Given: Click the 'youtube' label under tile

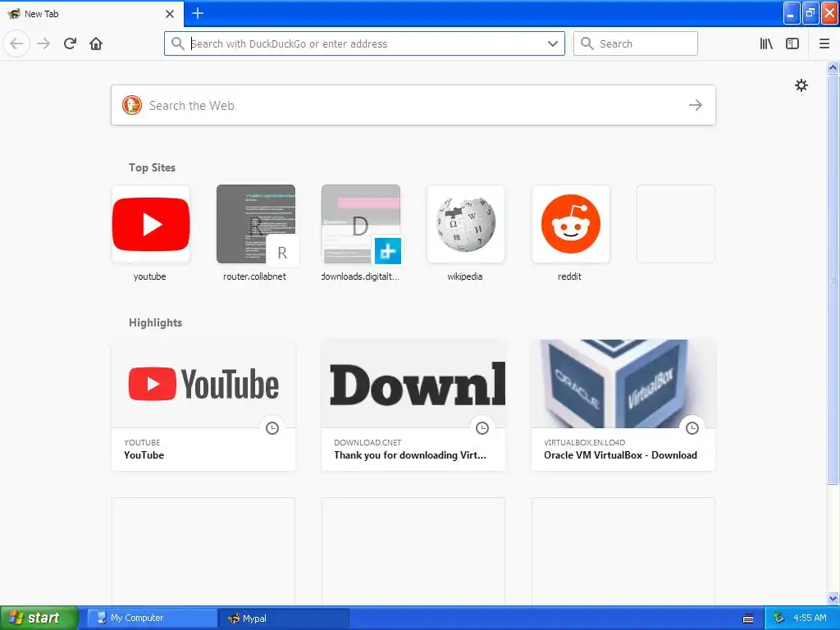Looking at the screenshot, I should [x=149, y=276].
